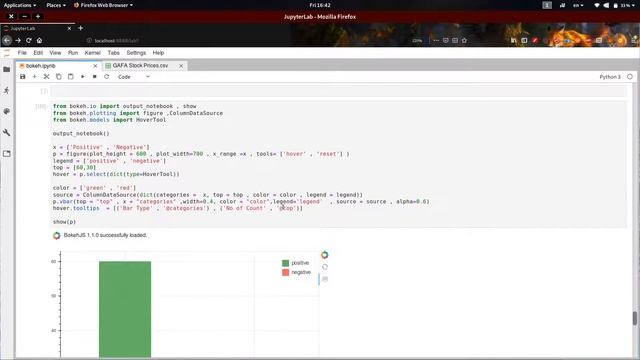Open the View menu
This screenshot has height=360, width=640.
(55, 53)
